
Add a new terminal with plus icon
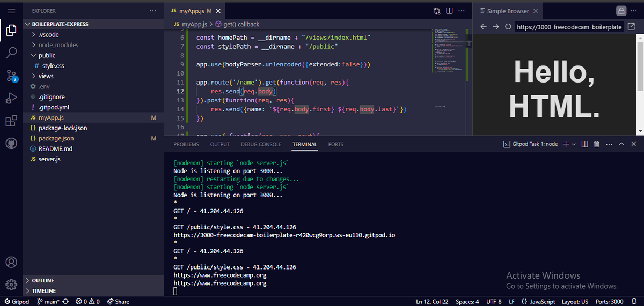click(566, 144)
